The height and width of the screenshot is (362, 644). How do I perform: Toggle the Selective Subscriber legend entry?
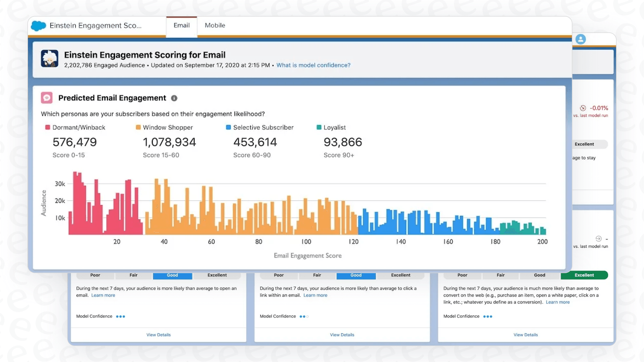pos(260,127)
